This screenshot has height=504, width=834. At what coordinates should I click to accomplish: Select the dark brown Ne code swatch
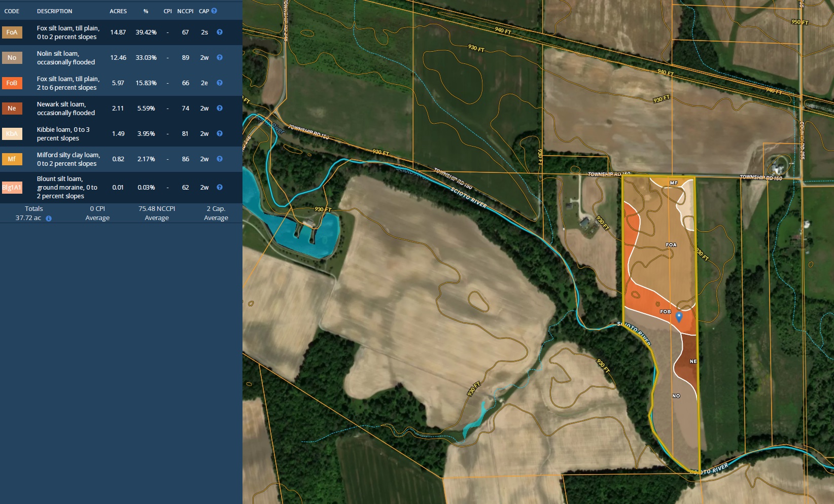click(x=12, y=109)
